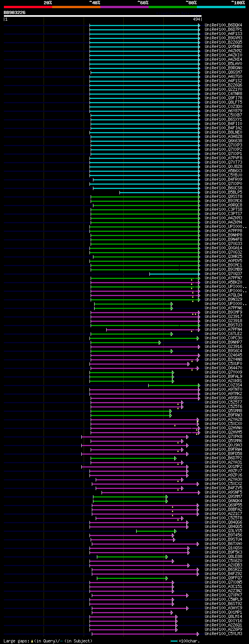This screenshot has width=249, height=644.
Task: Select hit UniRef100_B6D7P1
Action: [x=223, y=29]
